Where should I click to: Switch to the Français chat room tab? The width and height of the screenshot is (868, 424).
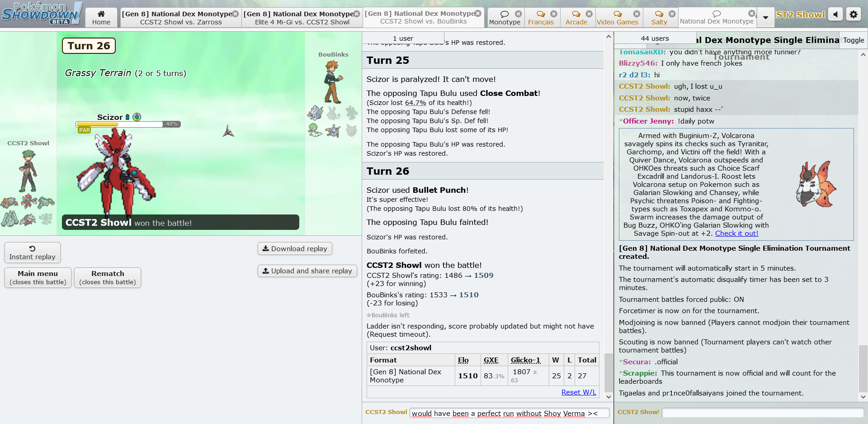(x=541, y=18)
